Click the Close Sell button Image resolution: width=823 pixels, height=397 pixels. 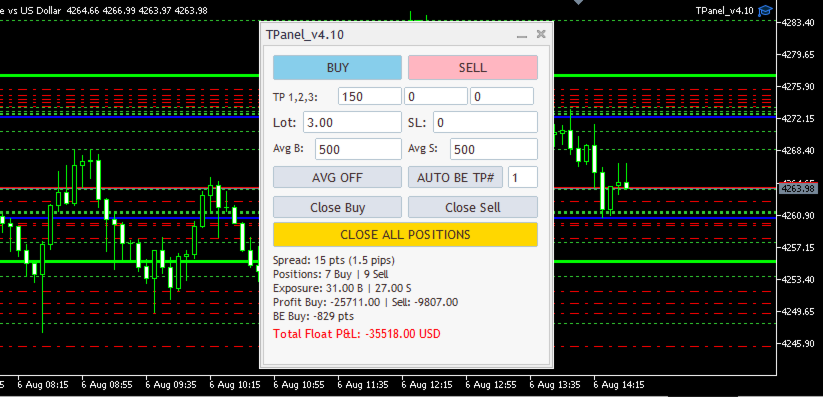click(473, 207)
